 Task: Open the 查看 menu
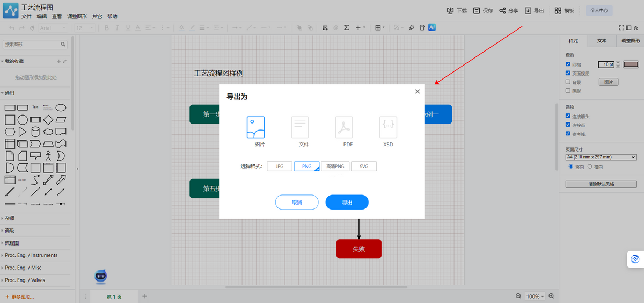coord(57,16)
